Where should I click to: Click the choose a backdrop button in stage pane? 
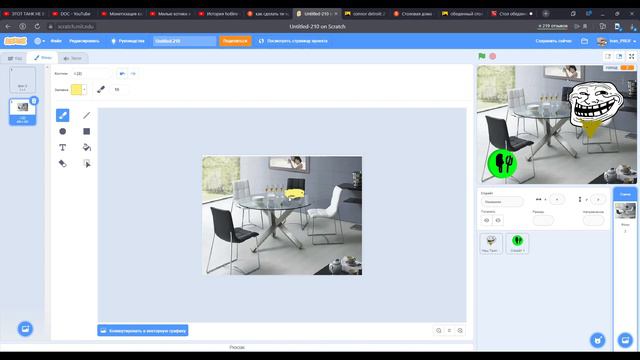pyautogui.click(x=625, y=340)
